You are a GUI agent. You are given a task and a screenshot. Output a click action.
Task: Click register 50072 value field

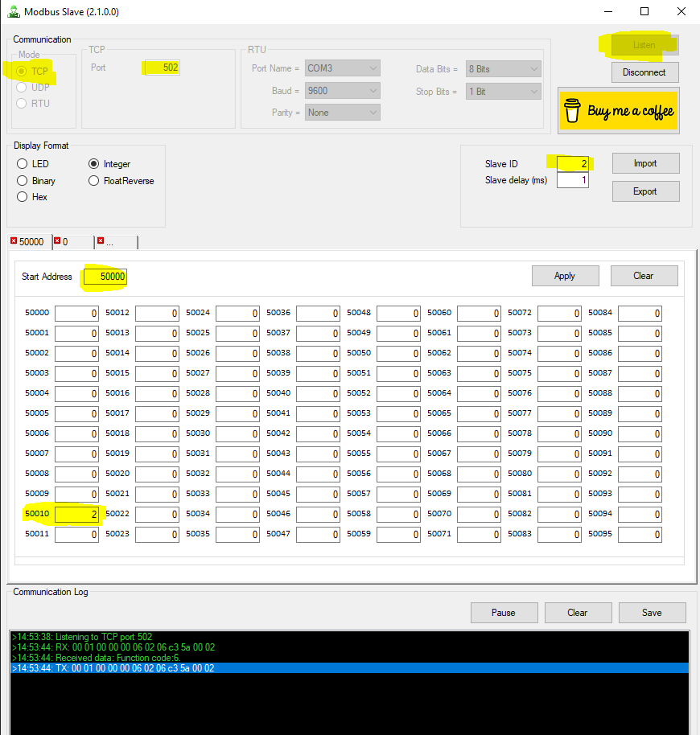[x=559, y=313]
